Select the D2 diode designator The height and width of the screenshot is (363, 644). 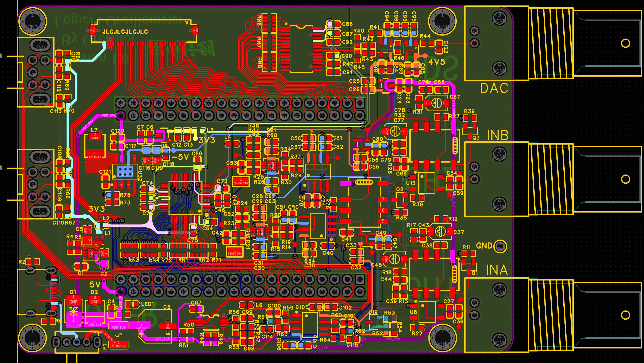pos(94,292)
